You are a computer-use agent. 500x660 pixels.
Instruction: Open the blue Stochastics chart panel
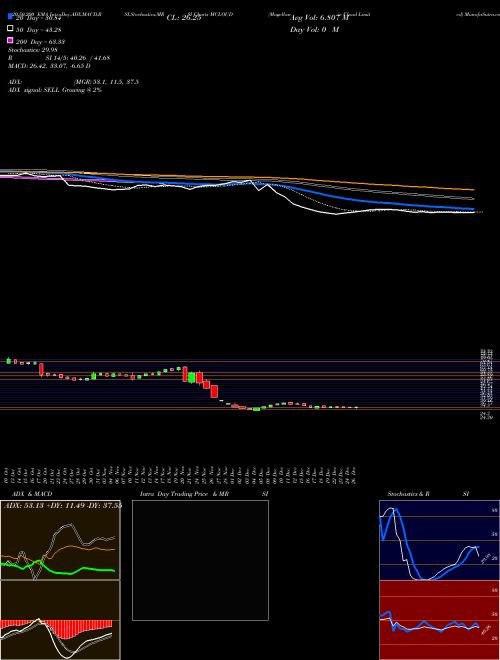coord(439,540)
